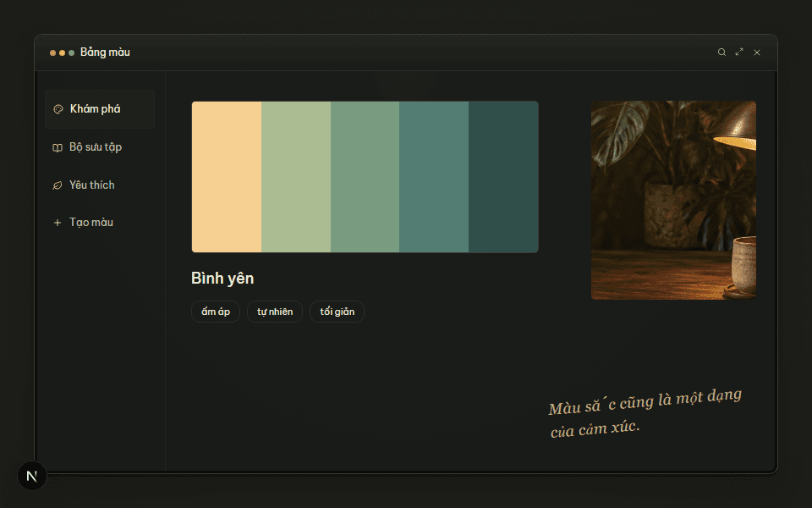812x508 pixels.
Task: Pick the dark teal swatch
Action: [503, 177]
